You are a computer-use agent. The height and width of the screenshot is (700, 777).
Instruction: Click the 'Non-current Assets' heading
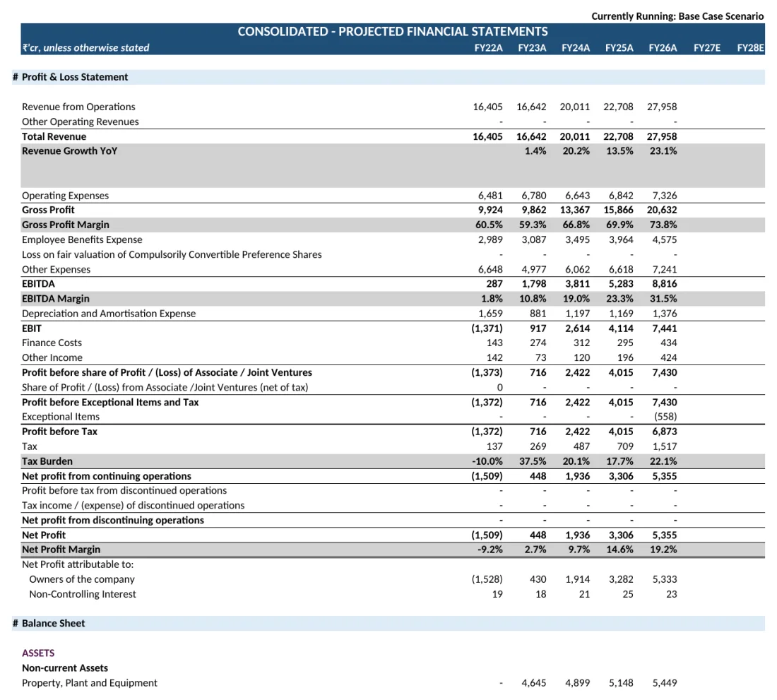pos(65,668)
